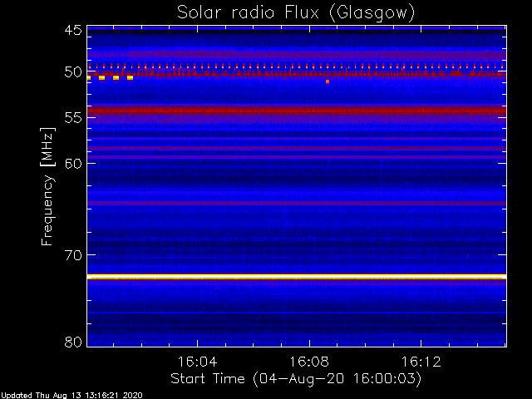Viewport: 532px width, 399px height.
Task: Click the "Solar radio Flux (Glasgow)" plot title
Action: [x=296, y=12]
